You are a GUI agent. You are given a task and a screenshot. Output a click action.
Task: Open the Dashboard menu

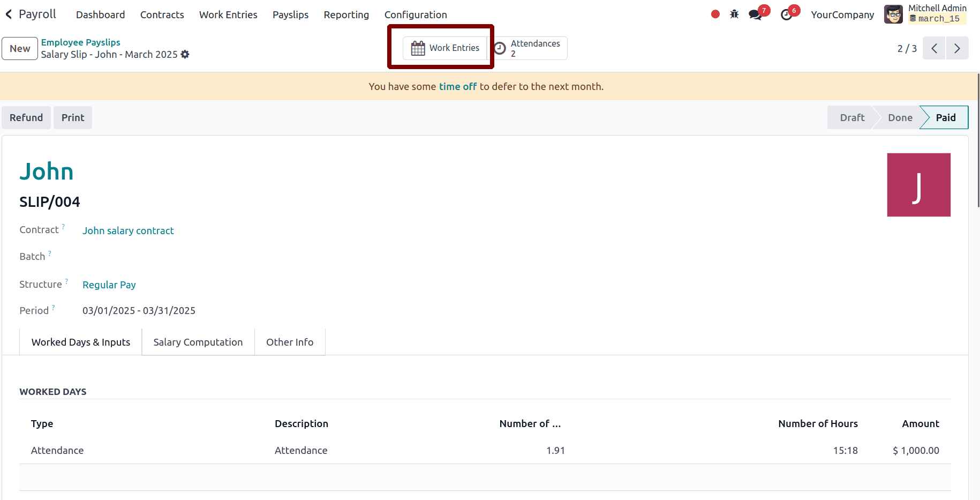click(100, 14)
